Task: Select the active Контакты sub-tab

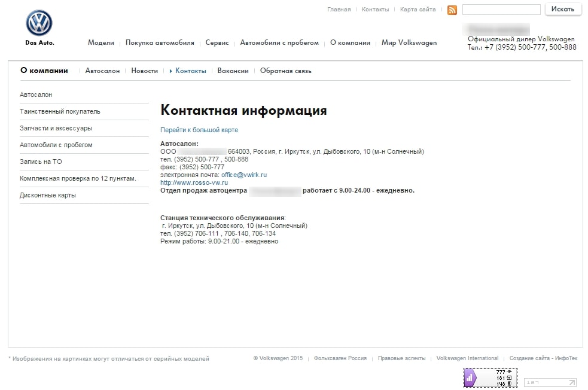Action: tap(190, 71)
